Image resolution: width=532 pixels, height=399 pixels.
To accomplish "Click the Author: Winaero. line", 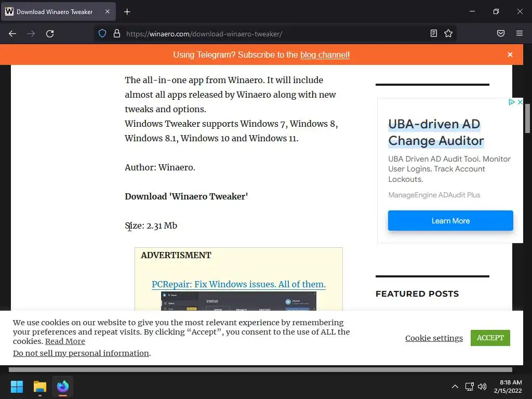I will pyautogui.click(x=160, y=168).
